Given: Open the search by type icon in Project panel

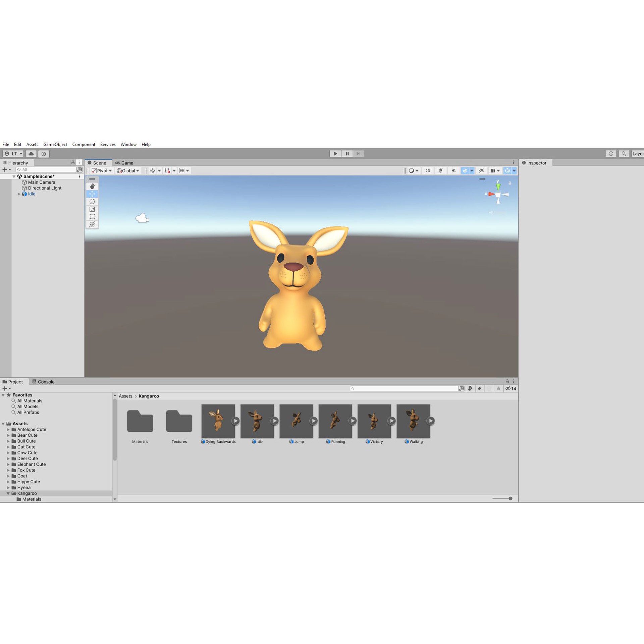Looking at the screenshot, I should 470,388.
